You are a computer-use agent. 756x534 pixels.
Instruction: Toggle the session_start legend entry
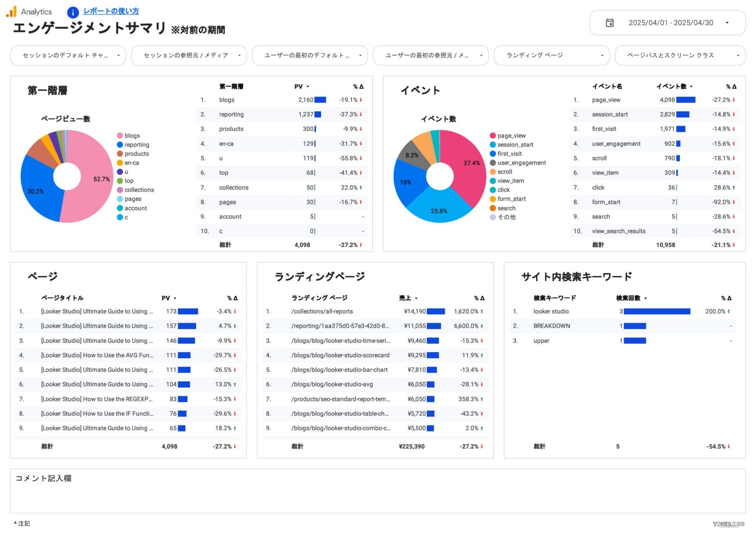click(x=515, y=145)
